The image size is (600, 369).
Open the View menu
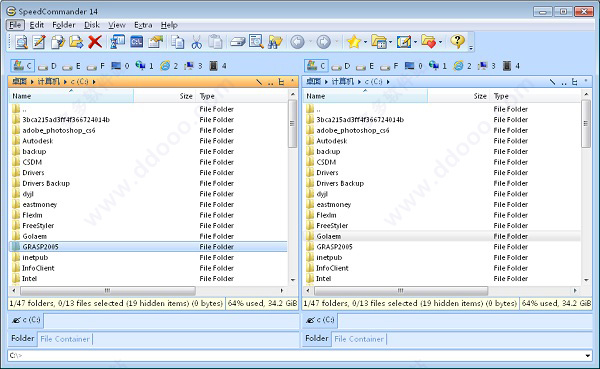(x=117, y=25)
